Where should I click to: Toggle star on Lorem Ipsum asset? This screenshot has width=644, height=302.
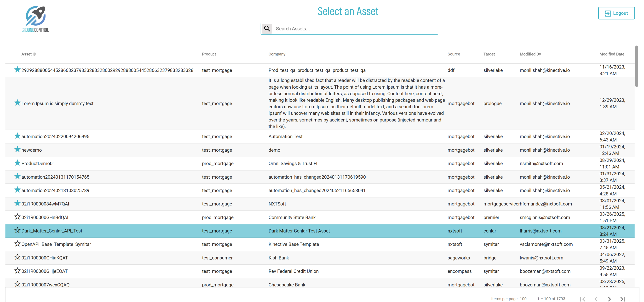click(x=17, y=103)
